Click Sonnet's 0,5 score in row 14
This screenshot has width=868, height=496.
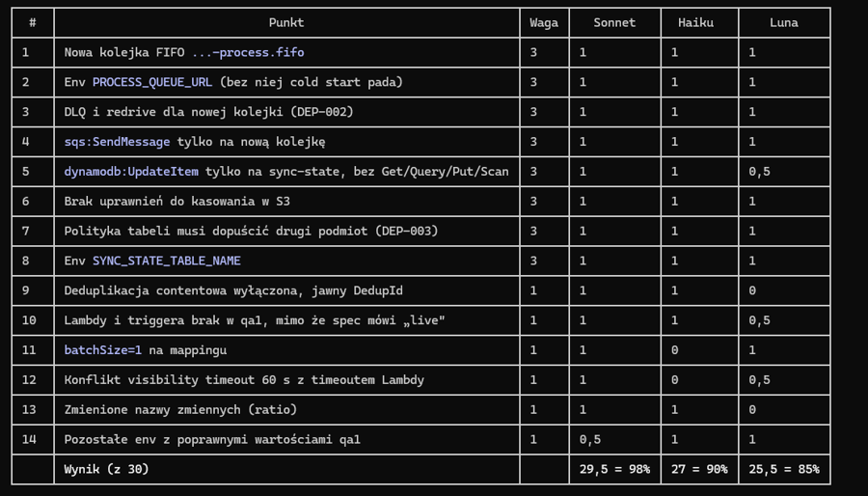[589, 439]
